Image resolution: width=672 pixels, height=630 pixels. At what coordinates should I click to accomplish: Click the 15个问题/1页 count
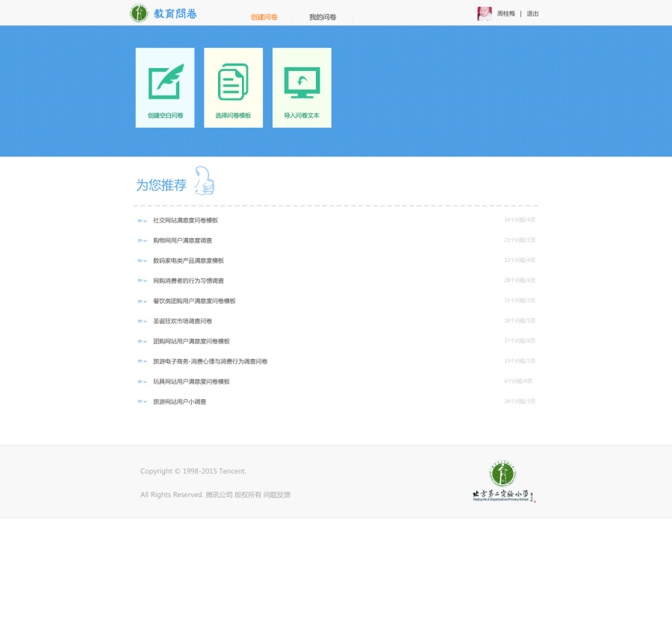(x=520, y=361)
